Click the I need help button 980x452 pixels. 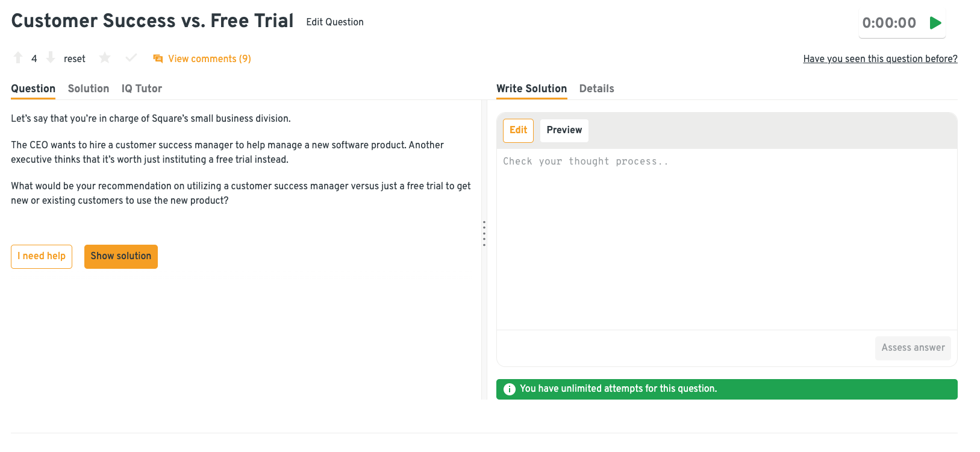[x=42, y=256]
